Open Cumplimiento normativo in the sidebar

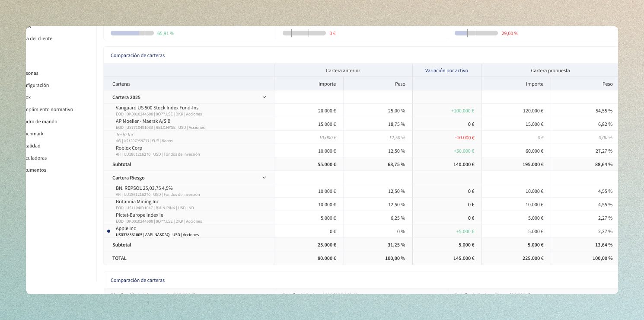pyautogui.click(x=49, y=109)
